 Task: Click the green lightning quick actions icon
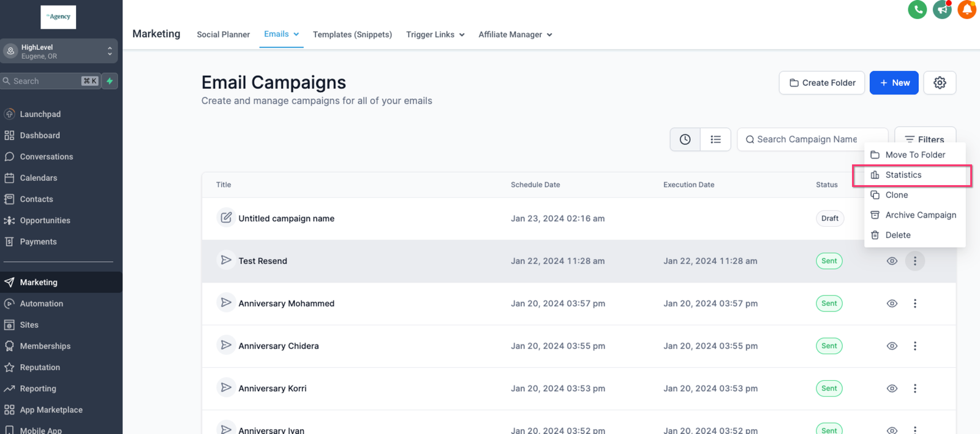(110, 81)
